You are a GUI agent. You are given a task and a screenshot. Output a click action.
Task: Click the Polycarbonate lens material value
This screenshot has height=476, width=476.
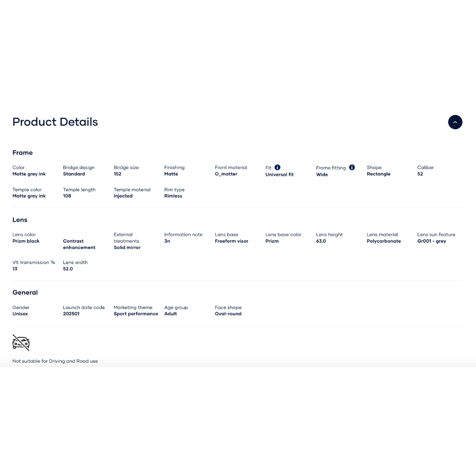[383, 241]
